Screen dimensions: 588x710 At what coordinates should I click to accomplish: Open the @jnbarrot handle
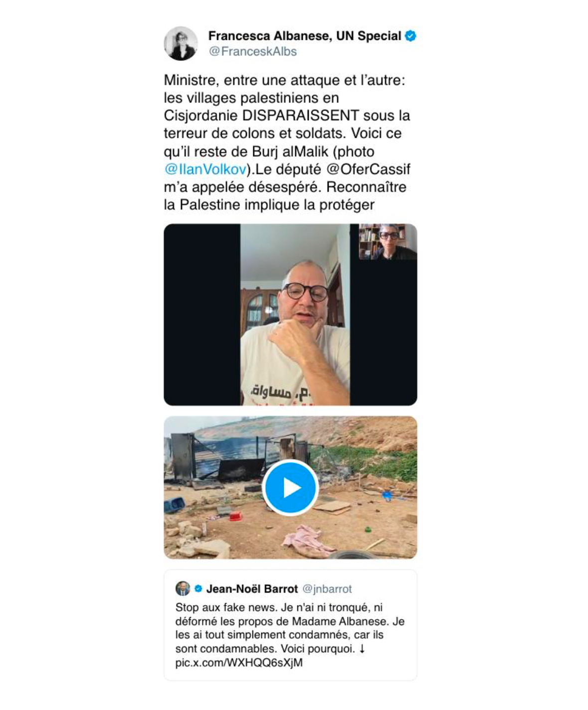click(327, 589)
